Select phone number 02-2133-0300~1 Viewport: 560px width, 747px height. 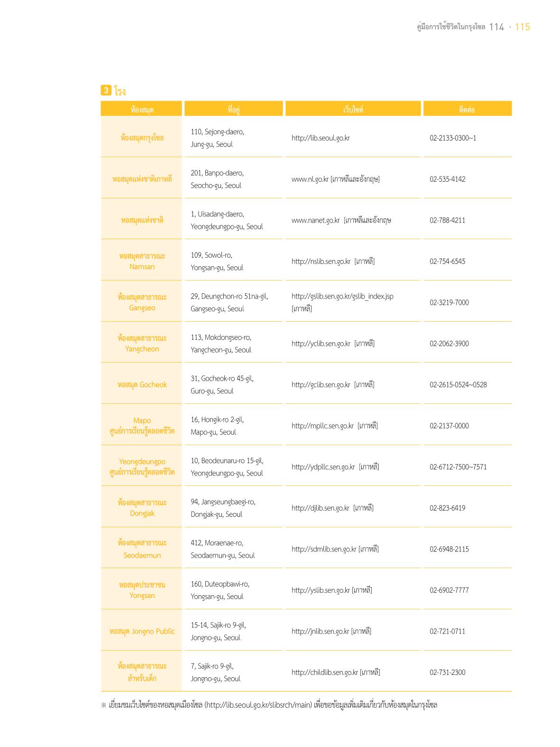coord(453,138)
